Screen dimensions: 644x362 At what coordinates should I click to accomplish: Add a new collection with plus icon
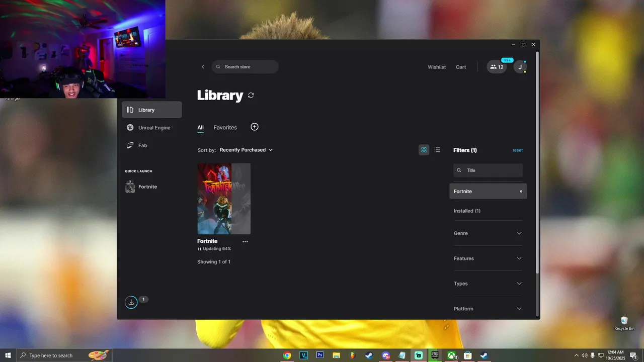pos(255,127)
